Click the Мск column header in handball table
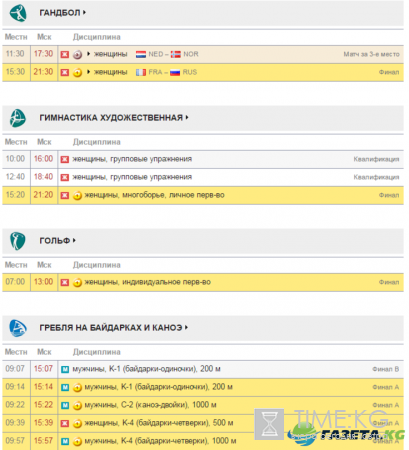This screenshot has width=409, height=450. (44, 37)
